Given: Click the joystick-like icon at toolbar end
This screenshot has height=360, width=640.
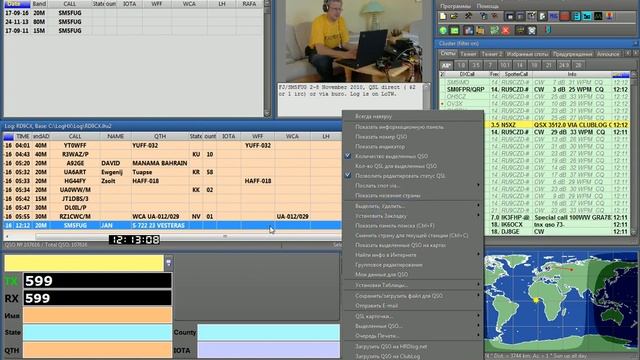Looking at the screenshot, I should click(x=609, y=17).
